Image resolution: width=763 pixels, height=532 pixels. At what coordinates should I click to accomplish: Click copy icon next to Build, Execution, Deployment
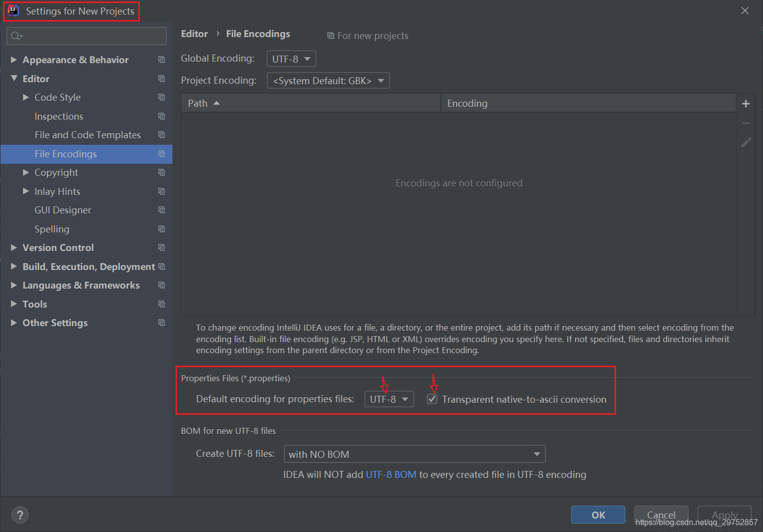[x=161, y=267]
